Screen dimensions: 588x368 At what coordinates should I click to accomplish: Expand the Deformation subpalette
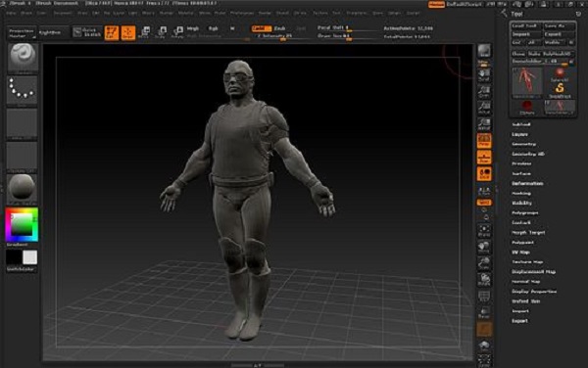click(527, 183)
